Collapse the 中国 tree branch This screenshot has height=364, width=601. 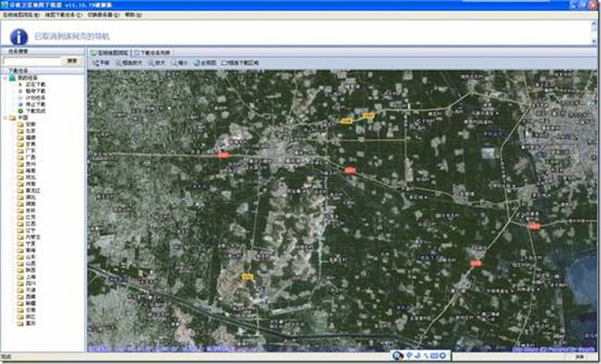coord(5,117)
